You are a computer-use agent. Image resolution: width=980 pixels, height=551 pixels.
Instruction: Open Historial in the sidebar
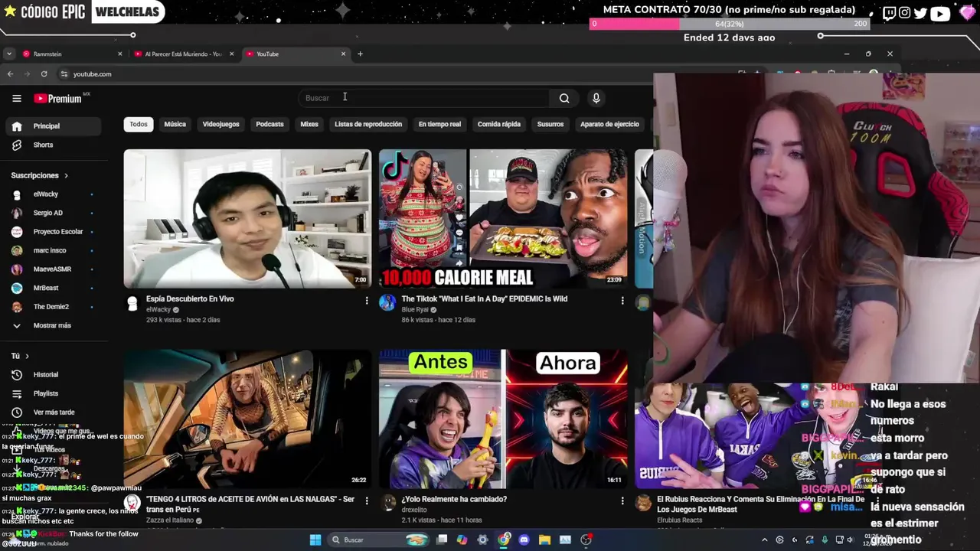[x=53, y=374]
